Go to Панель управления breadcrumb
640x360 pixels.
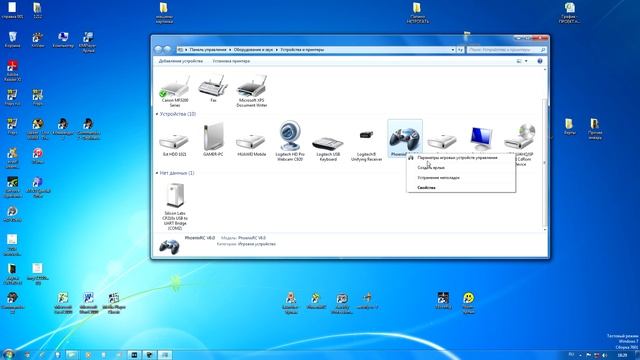click(x=208, y=50)
